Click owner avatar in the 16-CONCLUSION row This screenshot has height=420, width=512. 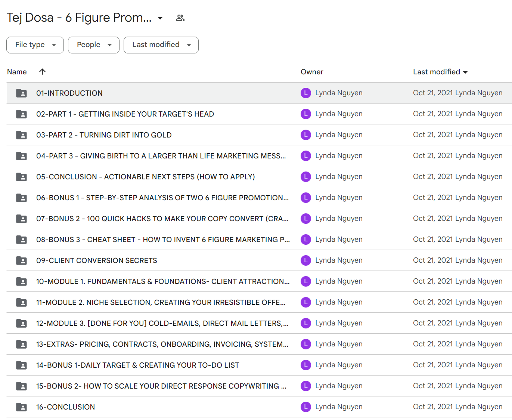click(x=306, y=407)
